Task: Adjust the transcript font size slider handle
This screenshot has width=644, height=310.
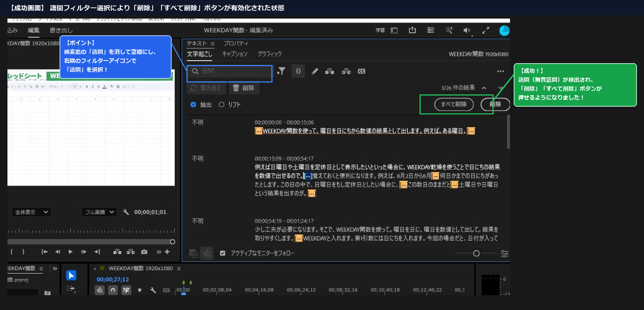Action: click(476, 254)
